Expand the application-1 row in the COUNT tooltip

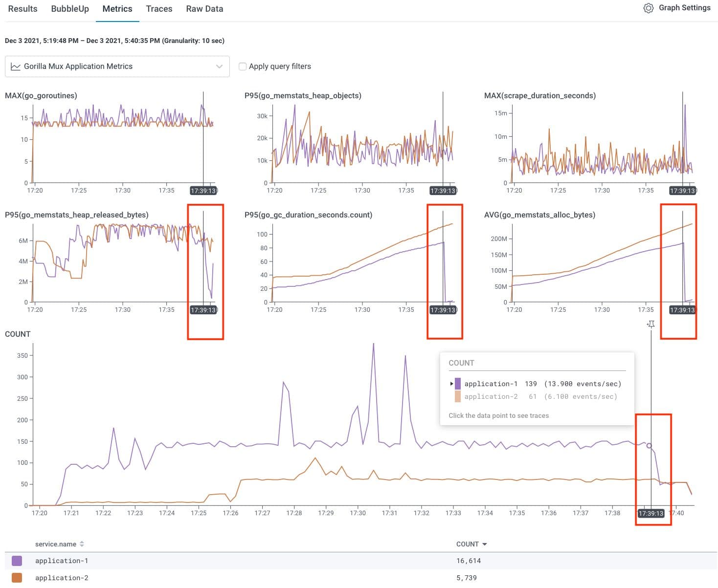pyautogui.click(x=451, y=384)
